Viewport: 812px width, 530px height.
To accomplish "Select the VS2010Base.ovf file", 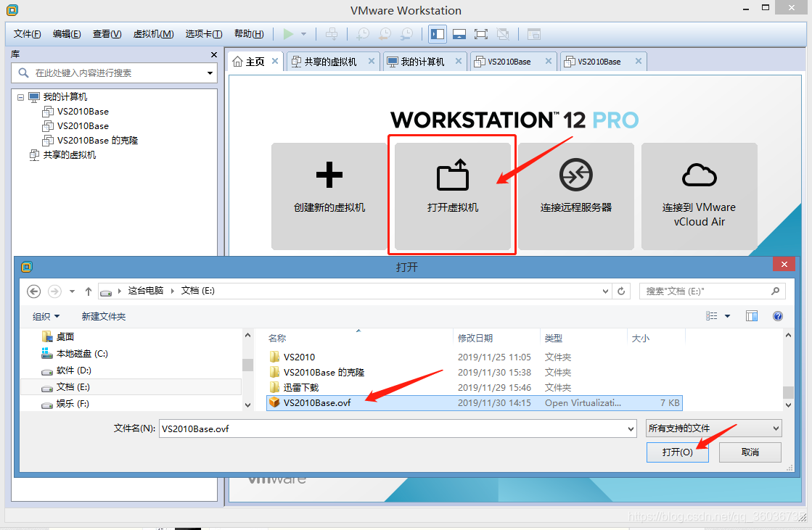I will [x=475, y=402].
